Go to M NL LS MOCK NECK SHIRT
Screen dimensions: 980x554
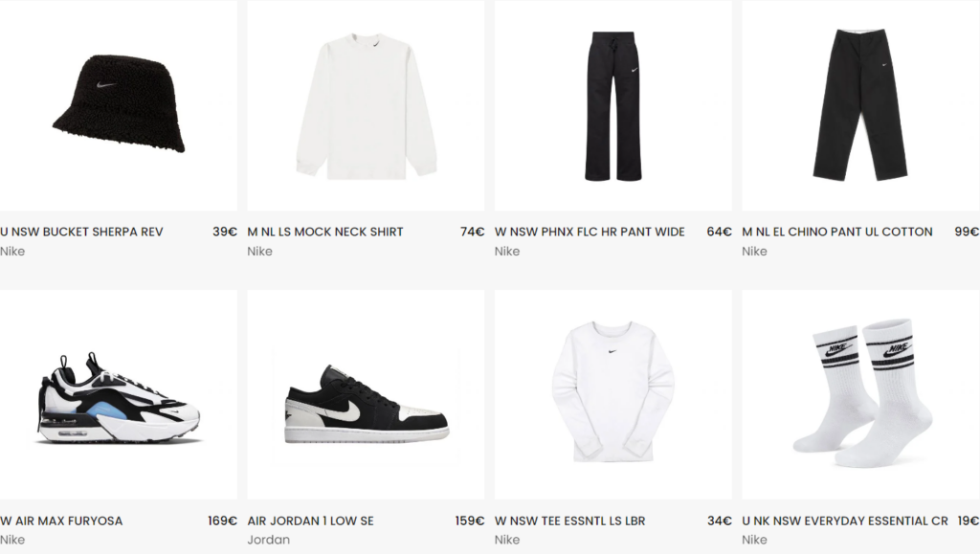(325, 232)
